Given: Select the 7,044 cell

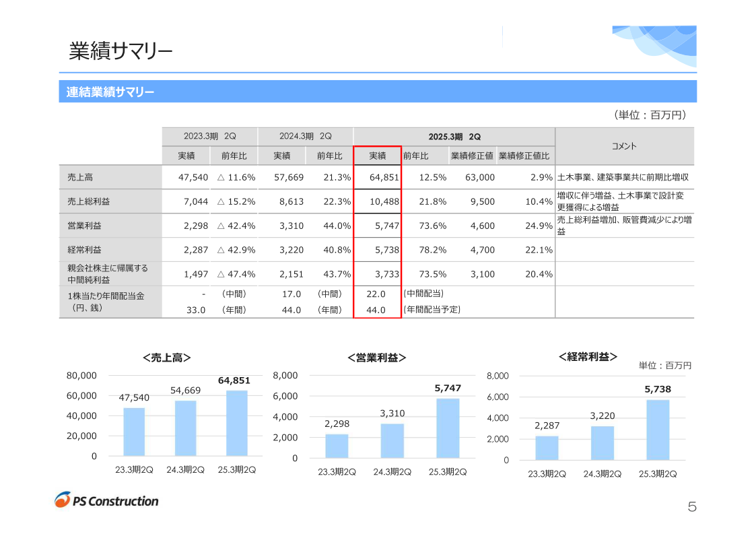Looking at the screenshot, I should tap(196, 201).
